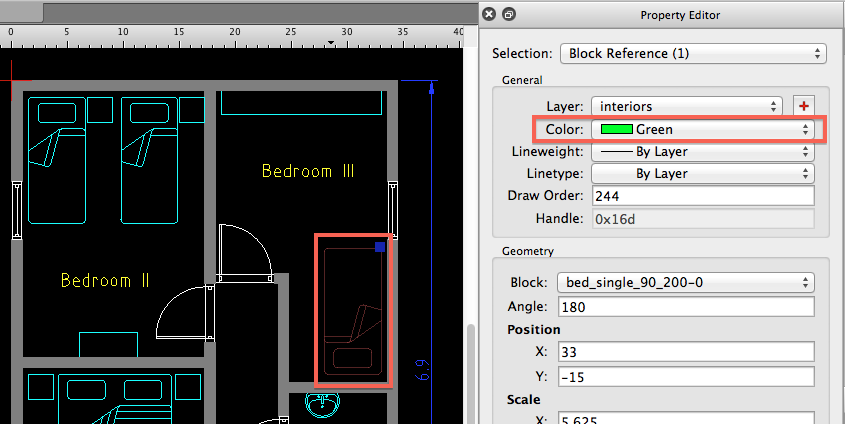This screenshot has height=424, width=845.
Task: Click the red plus add-layer button
Action: pos(803,106)
